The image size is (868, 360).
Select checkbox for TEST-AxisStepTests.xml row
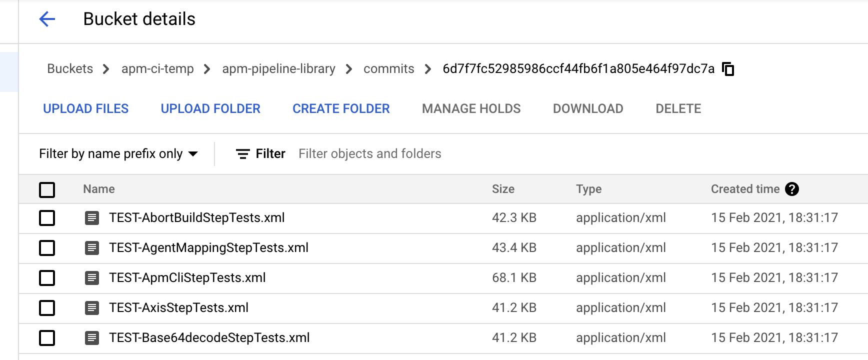(x=47, y=308)
